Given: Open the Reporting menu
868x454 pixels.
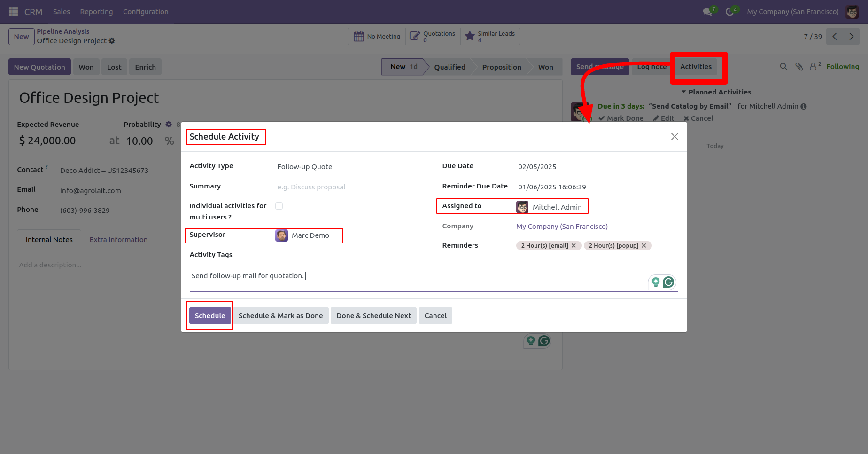Looking at the screenshot, I should tap(96, 12).
